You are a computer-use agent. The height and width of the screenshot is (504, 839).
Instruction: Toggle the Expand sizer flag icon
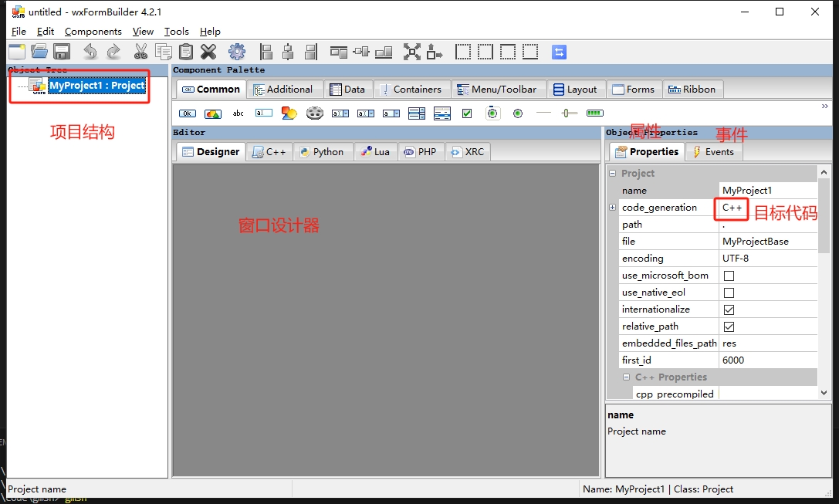(412, 52)
